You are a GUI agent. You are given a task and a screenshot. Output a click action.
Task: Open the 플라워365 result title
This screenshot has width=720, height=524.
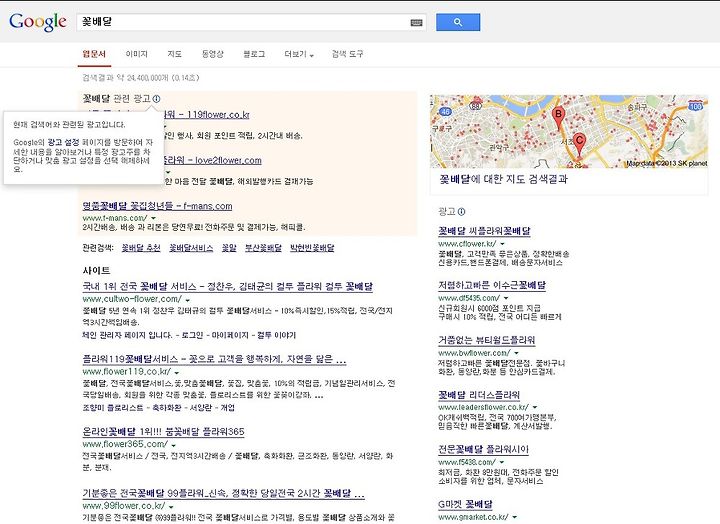(163, 432)
